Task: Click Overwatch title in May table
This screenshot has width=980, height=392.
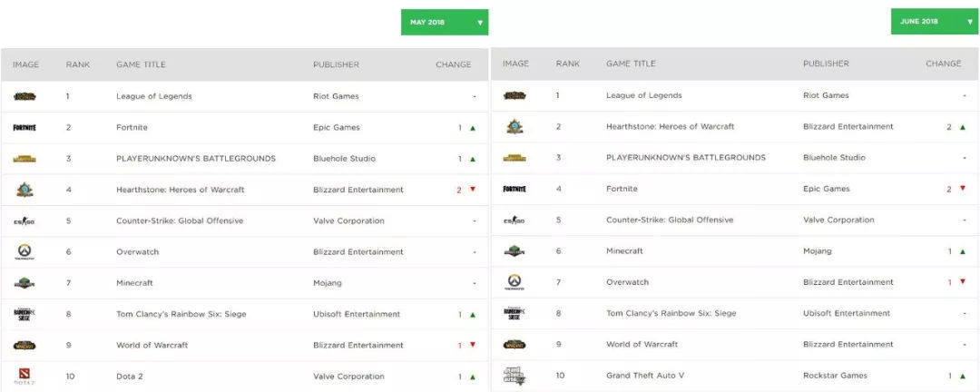Action: (x=138, y=252)
